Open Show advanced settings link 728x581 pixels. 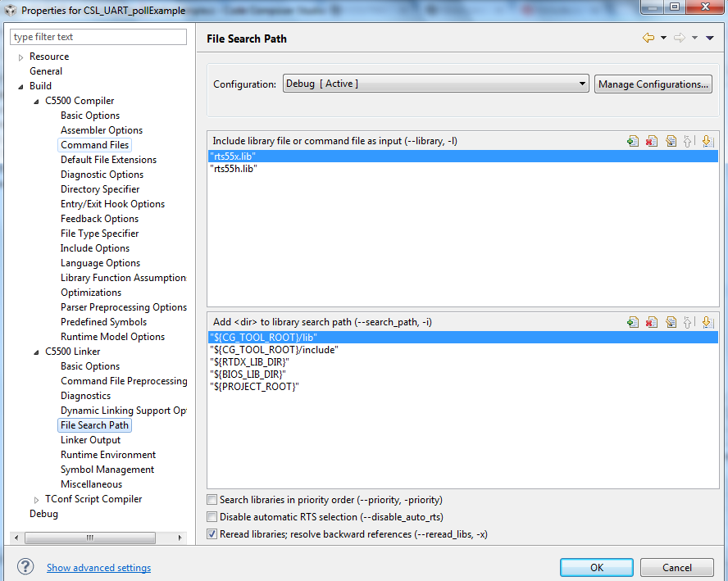(x=98, y=568)
